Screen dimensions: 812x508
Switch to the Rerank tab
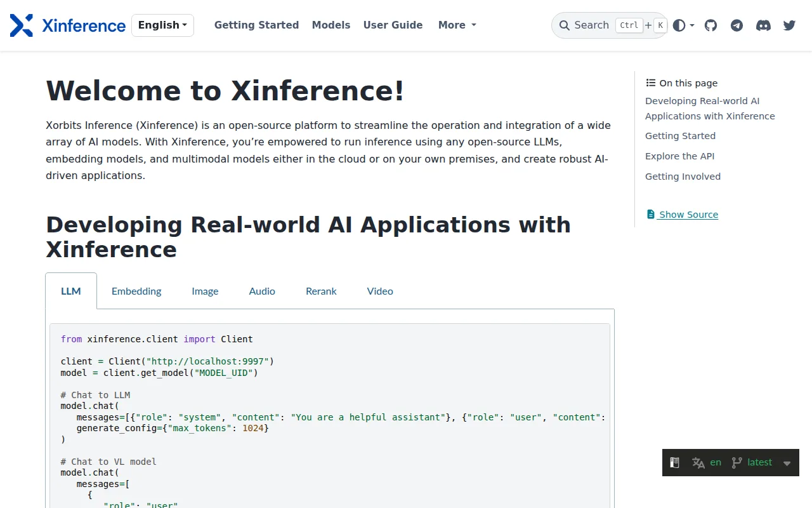[321, 291]
